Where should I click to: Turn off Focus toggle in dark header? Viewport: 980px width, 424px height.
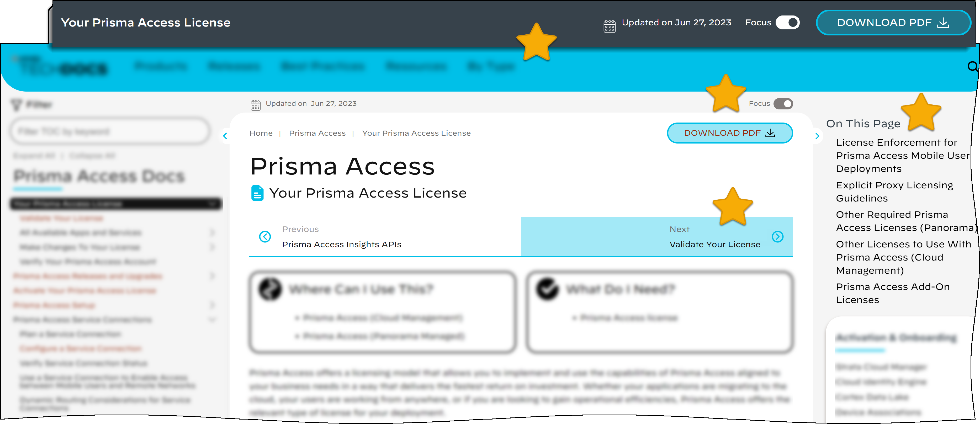point(787,23)
